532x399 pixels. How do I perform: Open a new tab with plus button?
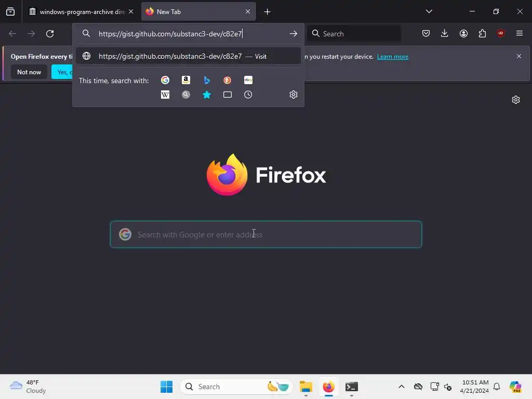click(268, 12)
